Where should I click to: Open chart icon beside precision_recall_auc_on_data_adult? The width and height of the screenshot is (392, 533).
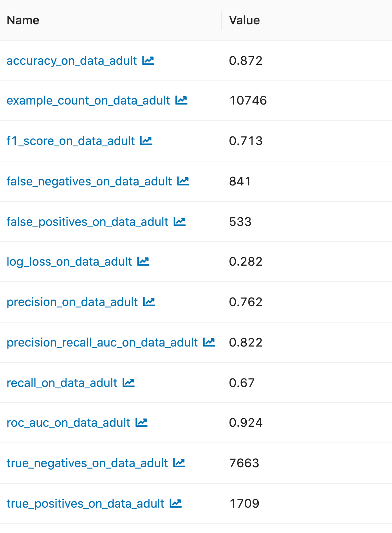[209, 342]
